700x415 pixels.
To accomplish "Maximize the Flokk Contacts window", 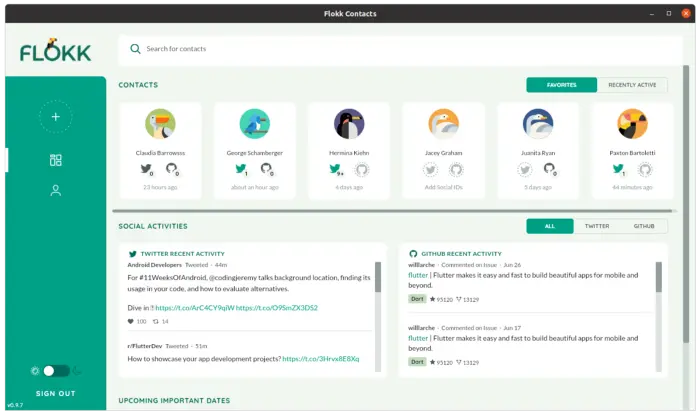I will 669,13.
